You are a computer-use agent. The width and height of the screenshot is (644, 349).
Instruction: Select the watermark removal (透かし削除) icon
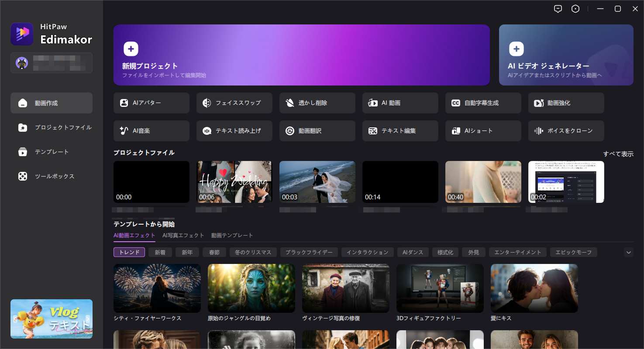(289, 103)
